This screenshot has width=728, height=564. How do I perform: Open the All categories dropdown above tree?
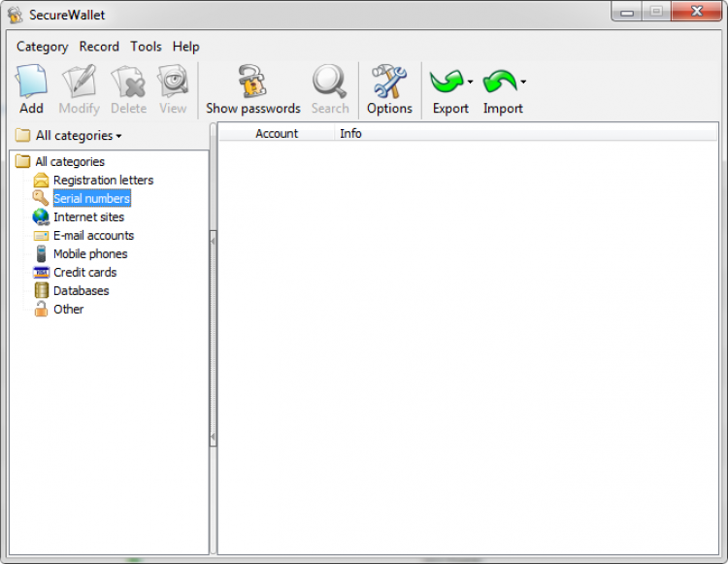(69, 136)
